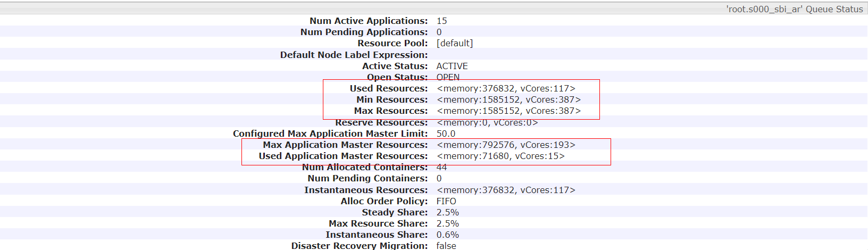Select the Configured Max Application Master Limit 50.0
868x250 pixels.
446,134
